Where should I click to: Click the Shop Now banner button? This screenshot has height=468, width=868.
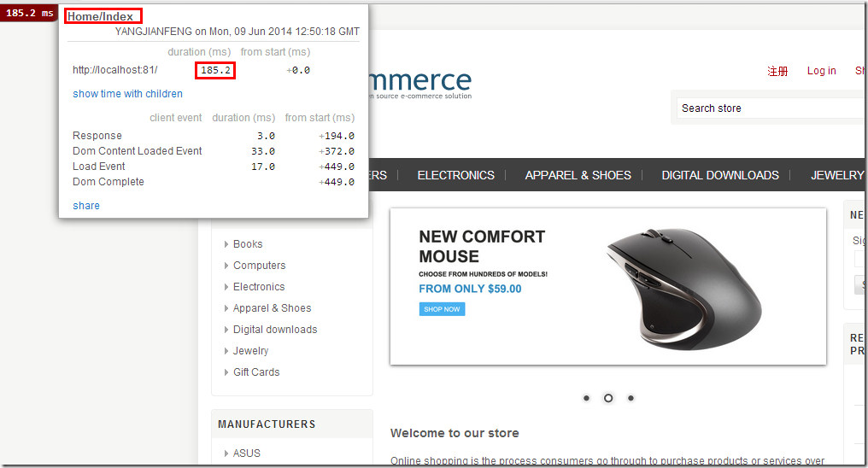point(442,309)
